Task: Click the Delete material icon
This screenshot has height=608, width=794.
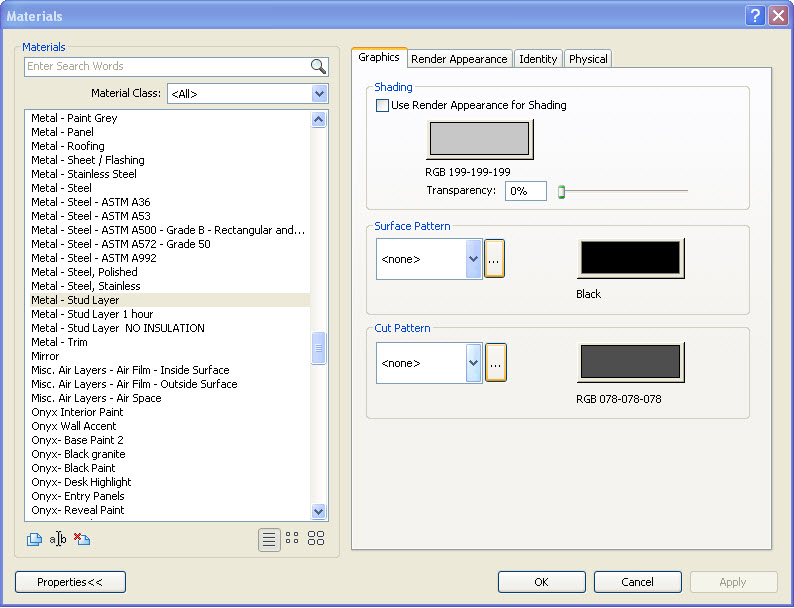Action: tap(82, 540)
